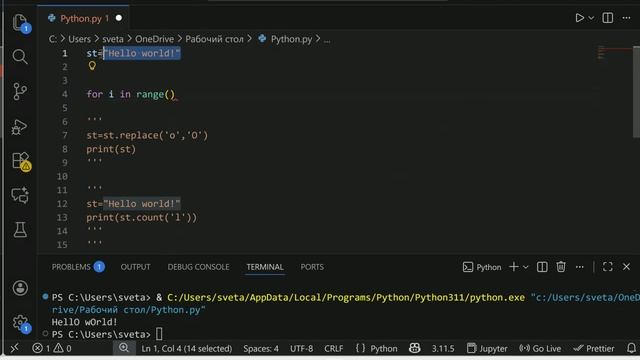
Task: Open the Run and Debug view
Action: click(20, 126)
